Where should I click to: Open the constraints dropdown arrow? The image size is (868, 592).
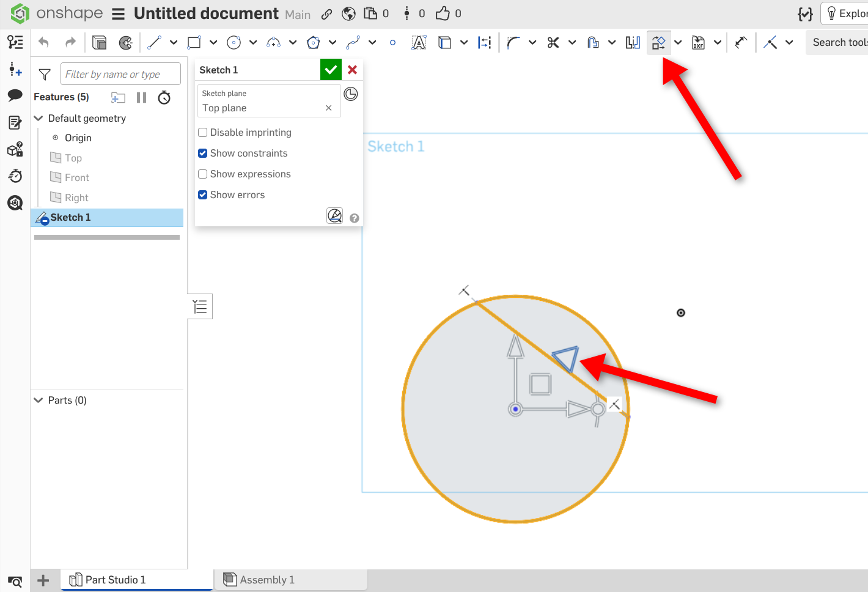click(x=789, y=42)
